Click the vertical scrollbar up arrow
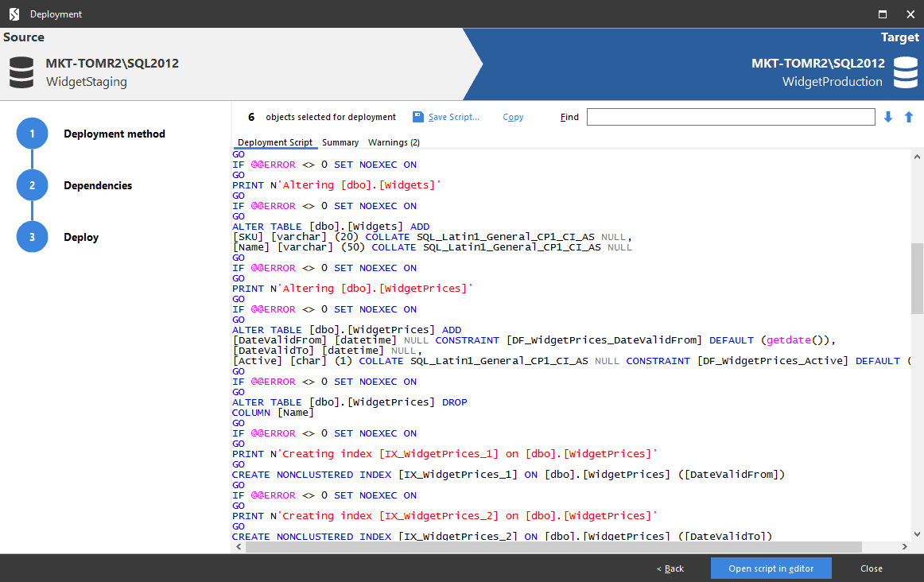The height and width of the screenshot is (582, 924). coord(916,157)
